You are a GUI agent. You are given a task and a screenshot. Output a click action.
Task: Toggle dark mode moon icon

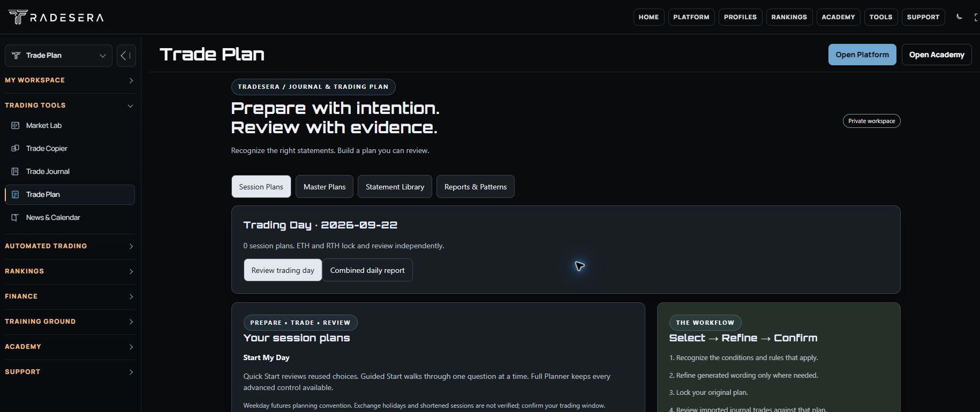tap(959, 17)
